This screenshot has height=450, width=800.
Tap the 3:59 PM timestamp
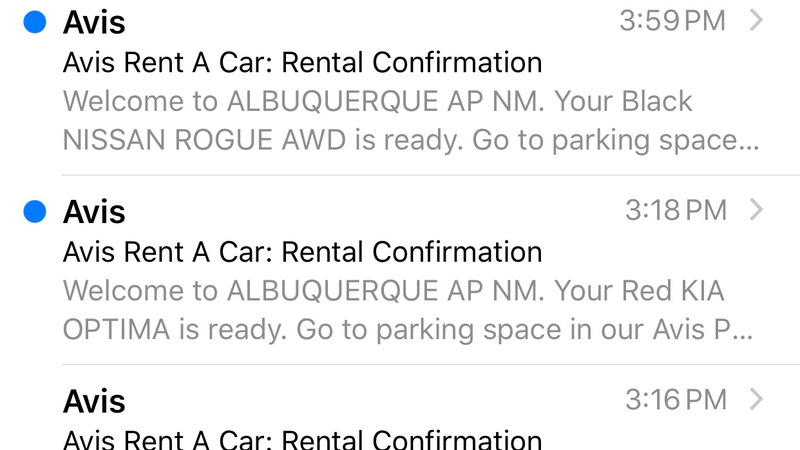(x=672, y=21)
